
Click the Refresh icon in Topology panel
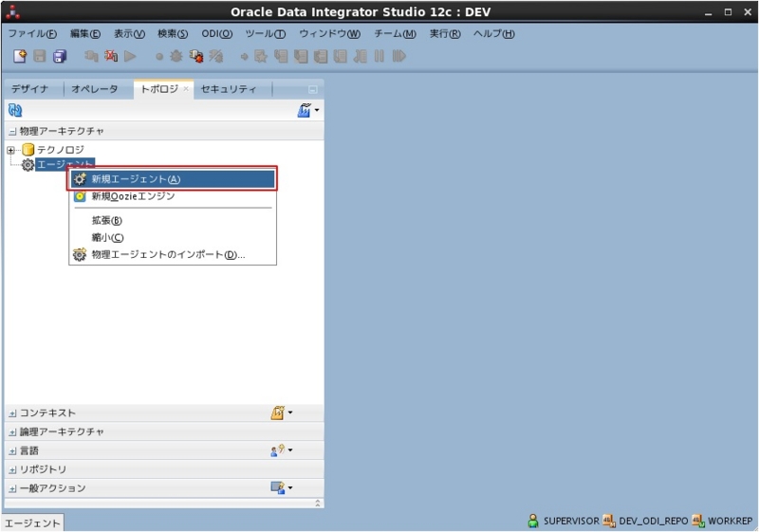click(x=15, y=110)
